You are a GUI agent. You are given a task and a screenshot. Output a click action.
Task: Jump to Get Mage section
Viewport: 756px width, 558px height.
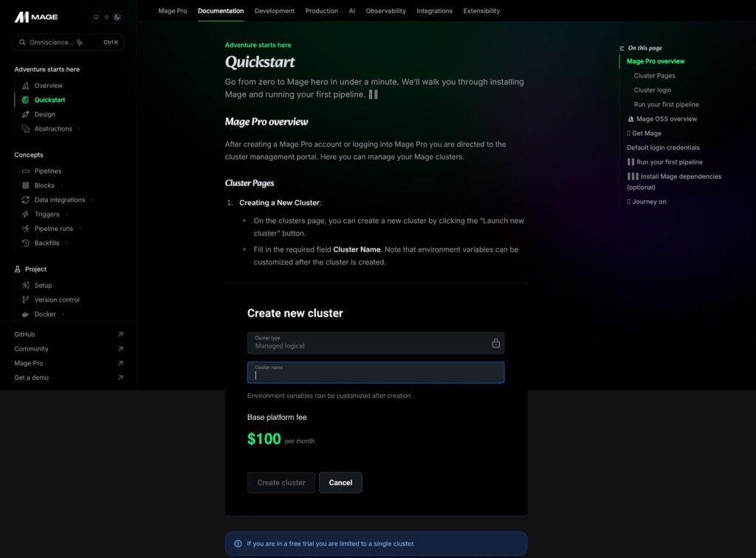pyautogui.click(x=644, y=134)
